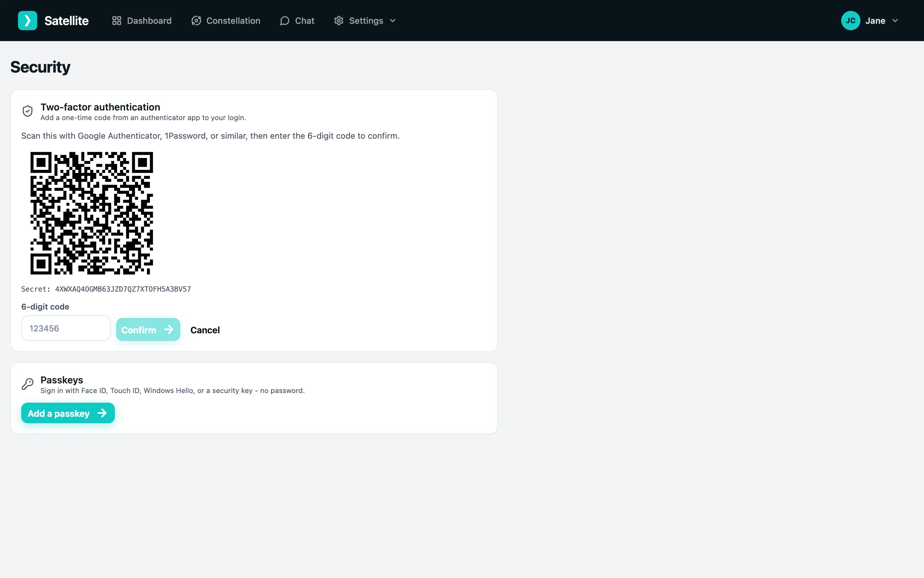Open the Settings menu
The image size is (924, 578).
(365, 21)
